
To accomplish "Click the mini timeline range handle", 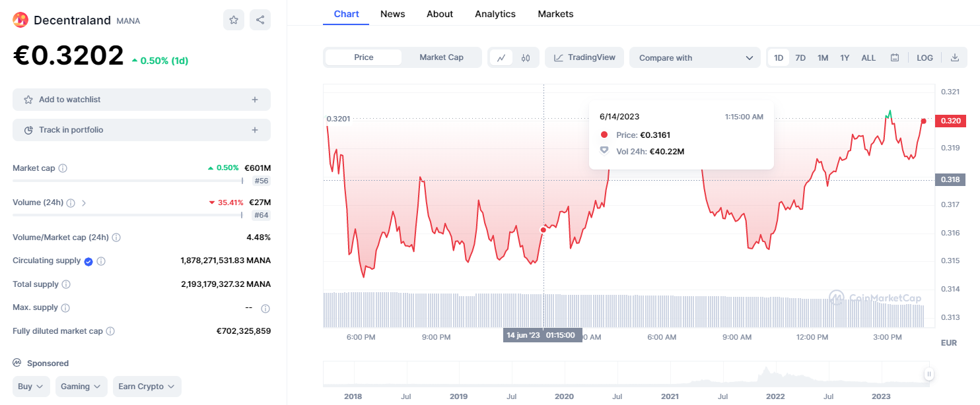I will point(928,375).
